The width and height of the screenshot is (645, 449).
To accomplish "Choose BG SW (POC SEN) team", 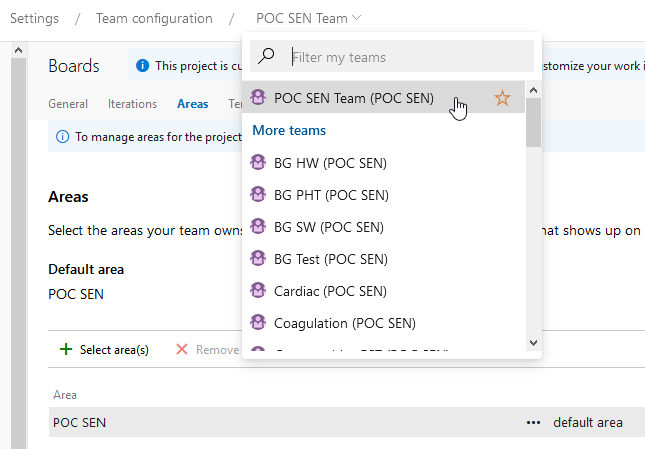I will click(x=383, y=227).
